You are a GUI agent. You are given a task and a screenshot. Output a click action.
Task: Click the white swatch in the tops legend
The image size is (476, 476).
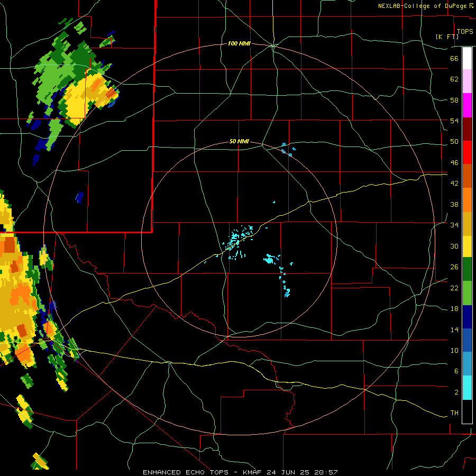click(x=467, y=58)
